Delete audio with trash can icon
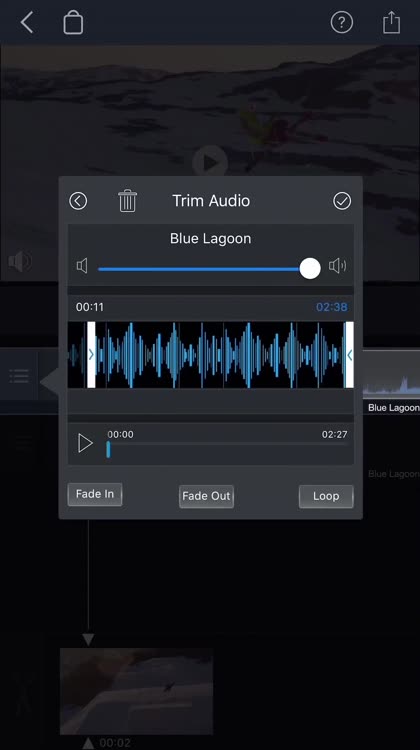This screenshot has width=420, height=750. point(127,201)
